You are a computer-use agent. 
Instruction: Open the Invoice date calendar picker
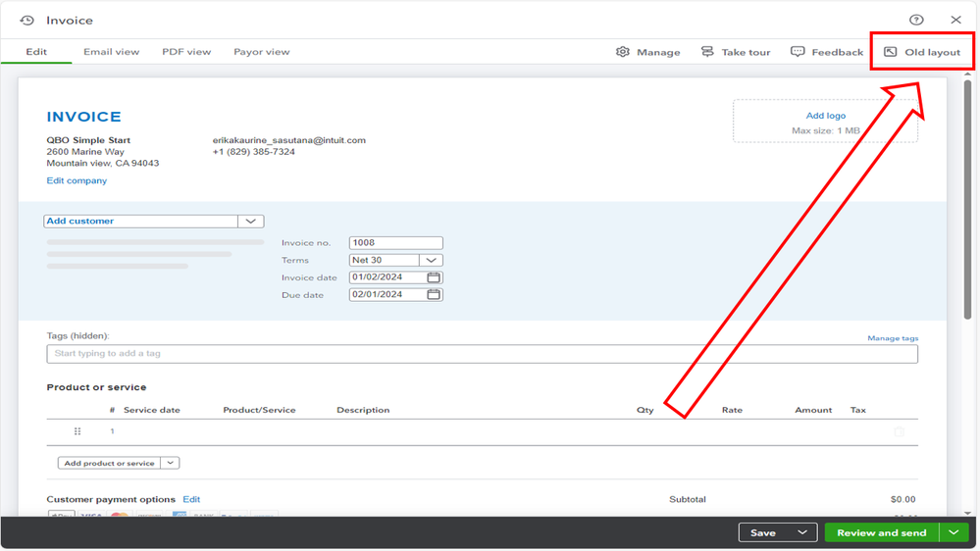[434, 277]
